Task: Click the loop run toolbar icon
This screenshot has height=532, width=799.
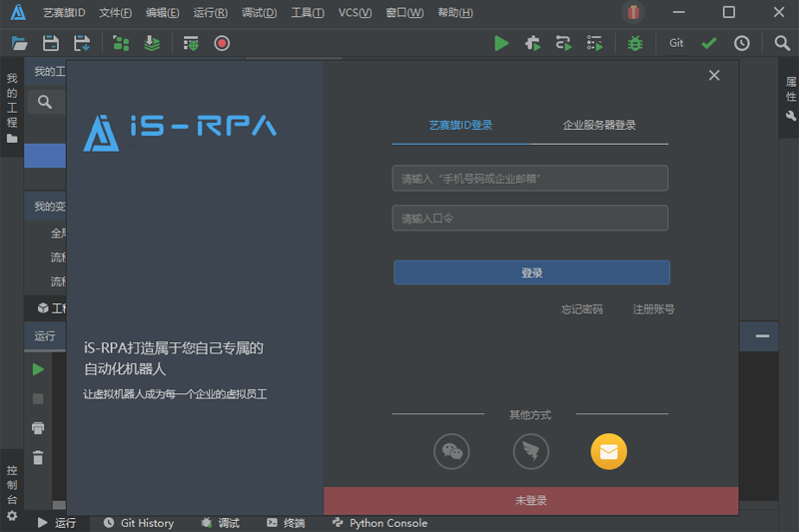Action: [x=563, y=43]
